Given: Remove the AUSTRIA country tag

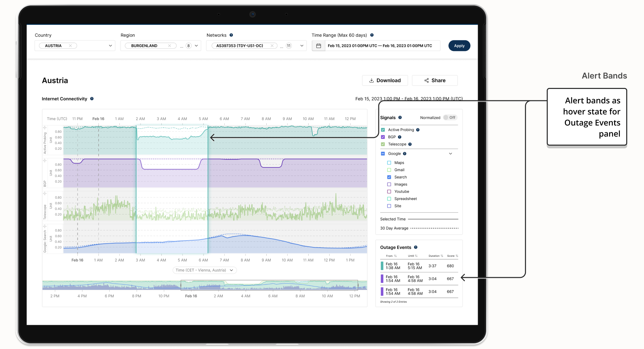Looking at the screenshot, I should 70,46.
